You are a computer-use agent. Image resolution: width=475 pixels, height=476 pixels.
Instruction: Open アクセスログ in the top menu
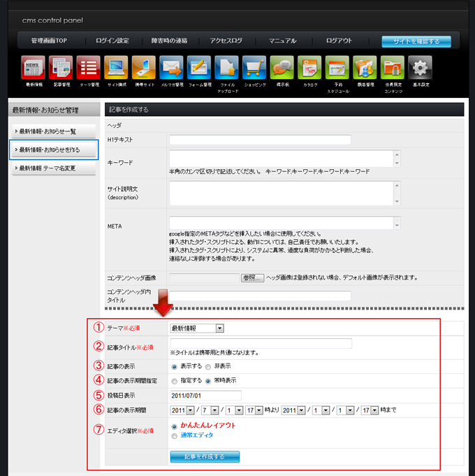pyautogui.click(x=226, y=41)
